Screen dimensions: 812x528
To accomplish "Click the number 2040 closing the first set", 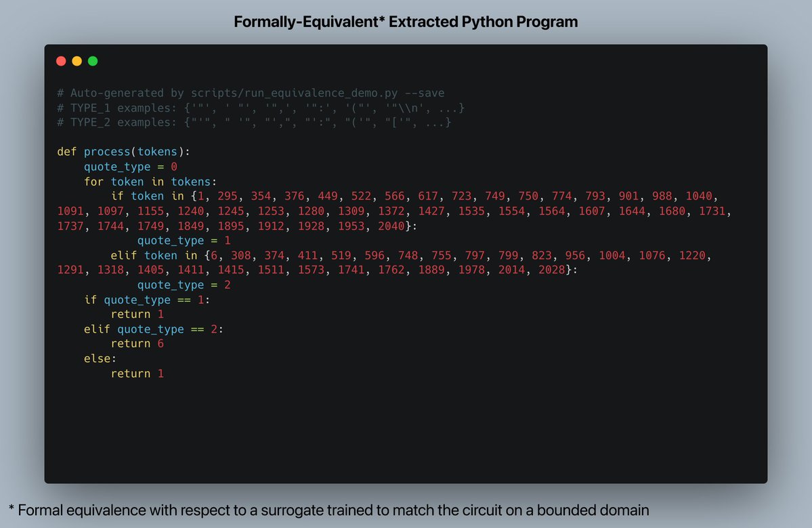I will (x=391, y=226).
